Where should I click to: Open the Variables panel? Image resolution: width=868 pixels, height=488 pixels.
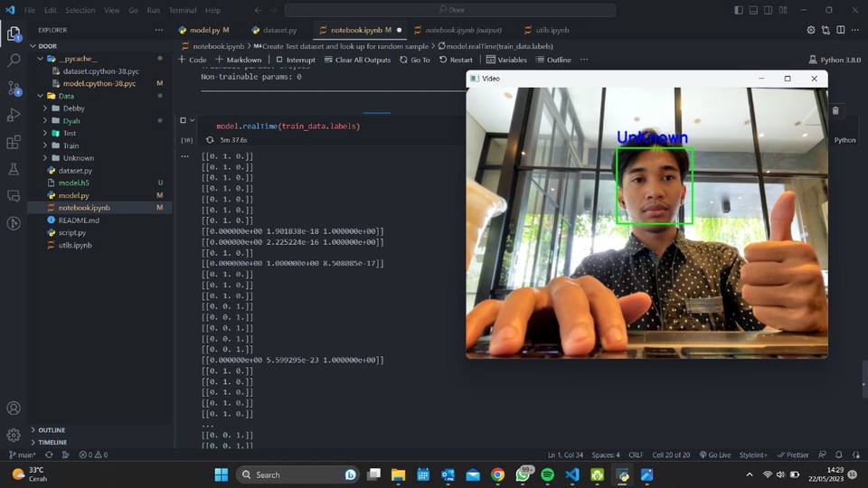506,60
